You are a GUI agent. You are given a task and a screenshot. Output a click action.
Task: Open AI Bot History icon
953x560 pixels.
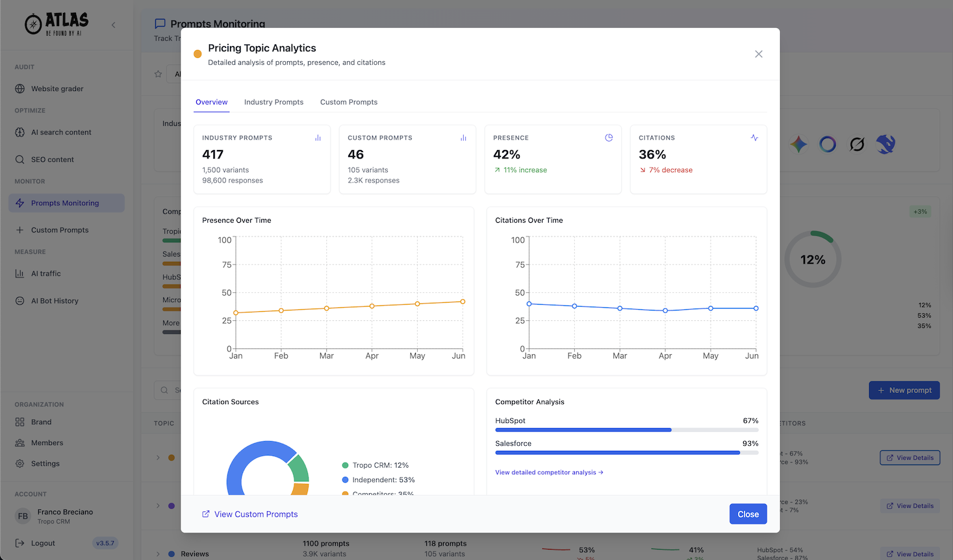coord(20,301)
